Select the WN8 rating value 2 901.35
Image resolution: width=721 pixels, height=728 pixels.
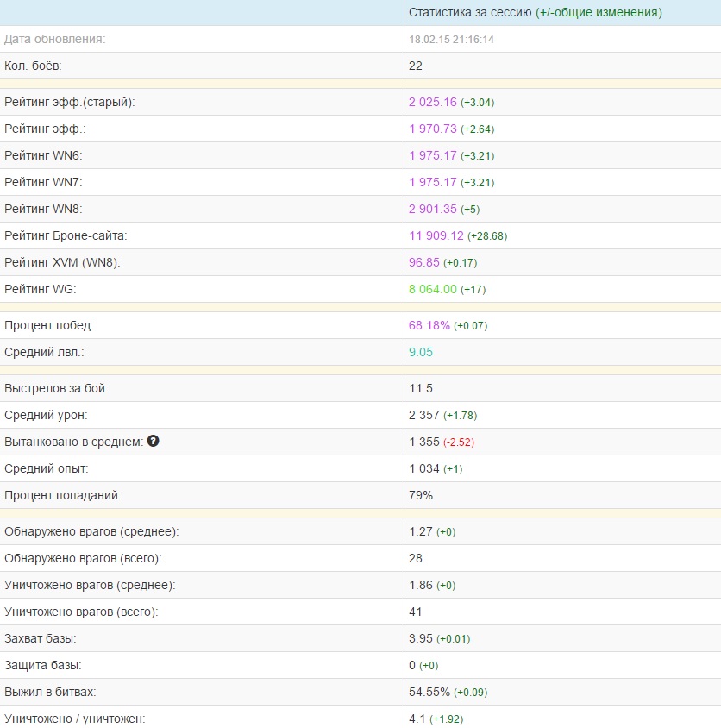pos(433,210)
